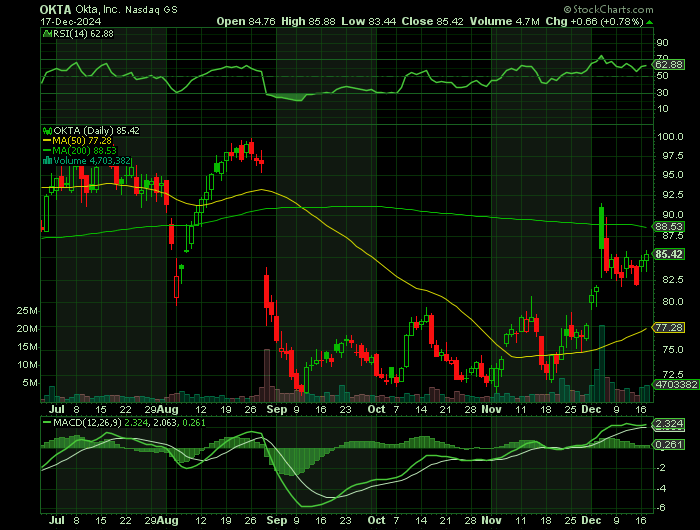Screen dimensions: 700x530
Task: Click the Aug label under the MACD panel
Action: (168, 521)
